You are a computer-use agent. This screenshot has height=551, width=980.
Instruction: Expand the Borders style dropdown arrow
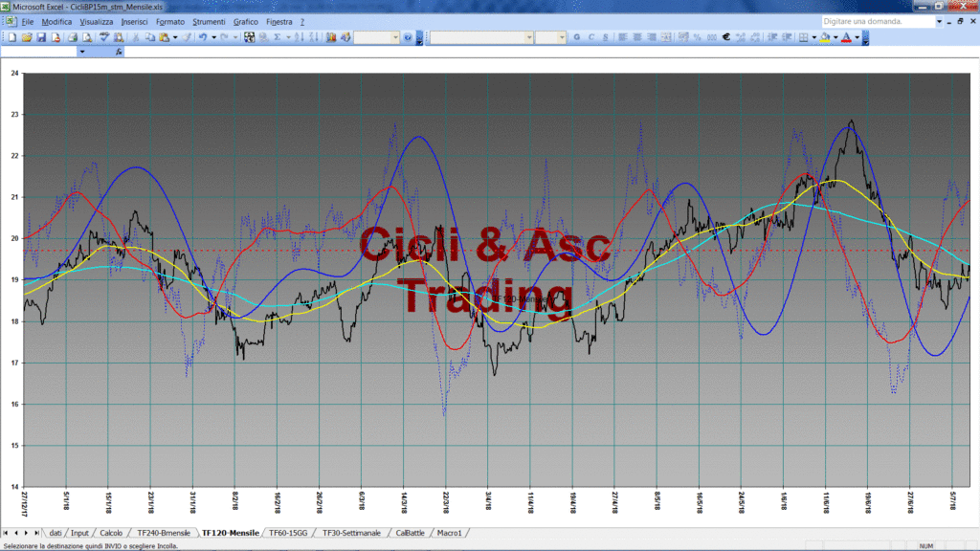[813, 37]
